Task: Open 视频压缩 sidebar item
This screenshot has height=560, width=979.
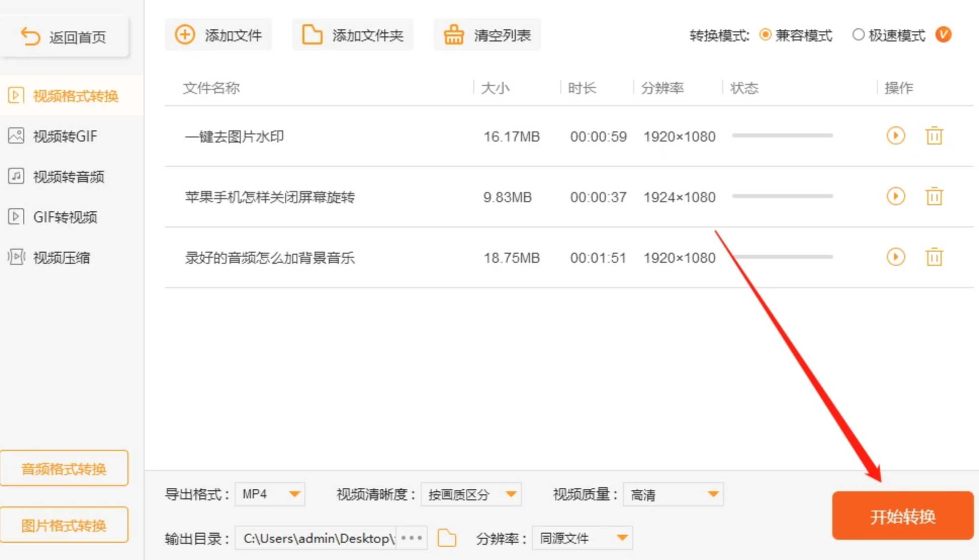Action: (x=61, y=257)
